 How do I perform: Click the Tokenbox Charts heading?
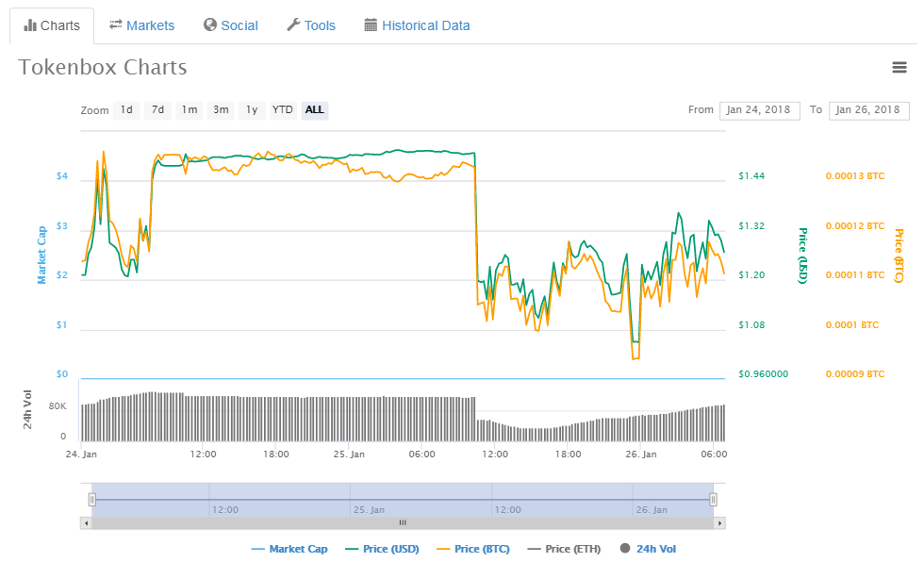tap(103, 67)
